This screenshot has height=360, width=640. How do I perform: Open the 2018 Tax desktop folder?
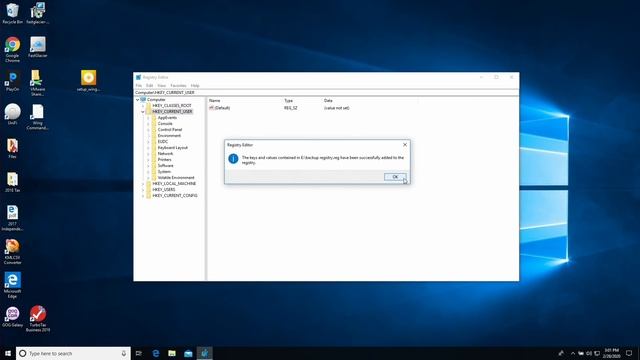[12, 182]
